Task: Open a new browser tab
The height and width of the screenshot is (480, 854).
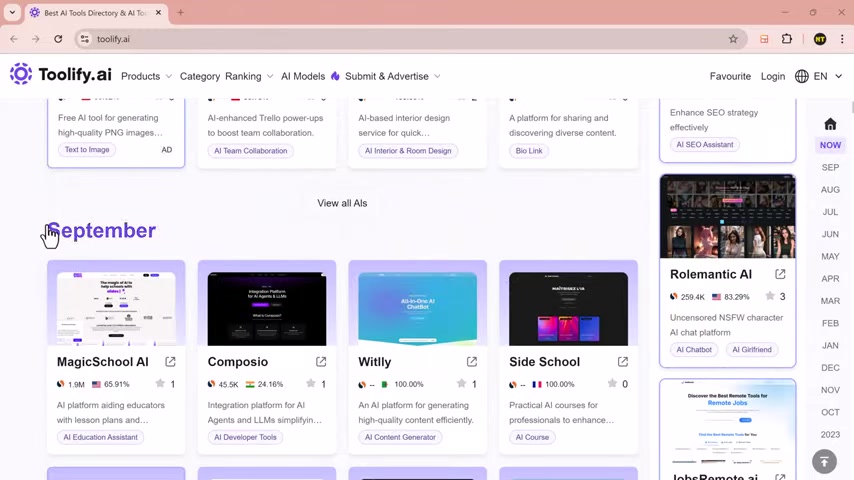Action: (180, 13)
